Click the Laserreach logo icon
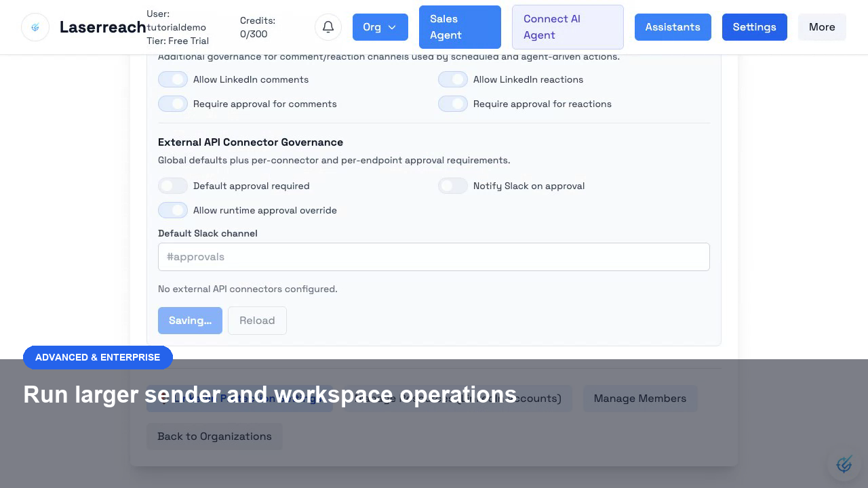The height and width of the screenshot is (488, 868). (x=35, y=27)
